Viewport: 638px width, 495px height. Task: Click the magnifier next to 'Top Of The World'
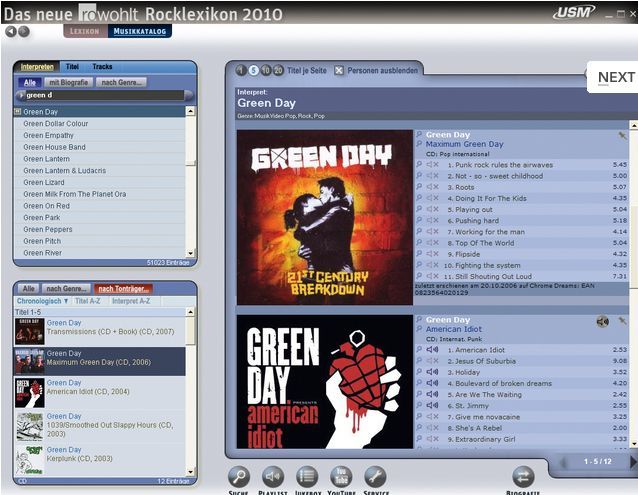pos(419,242)
